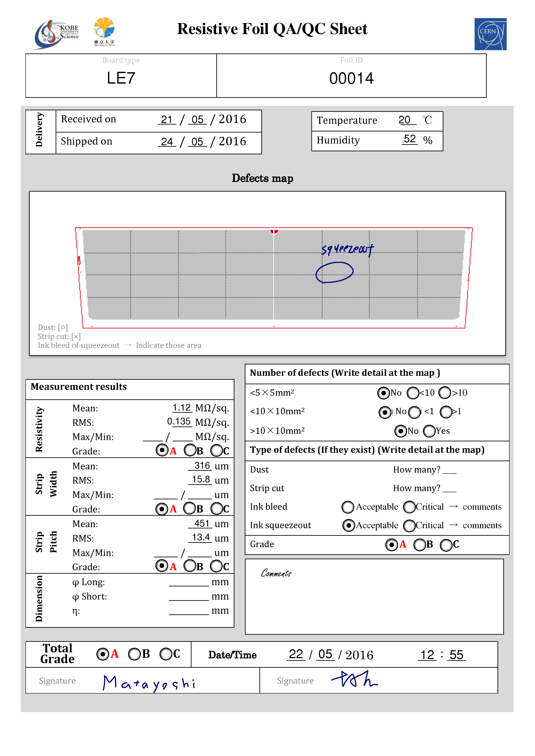Click the University of Tokyo ginkgo logo
The image size is (535, 756).
pos(104,32)
